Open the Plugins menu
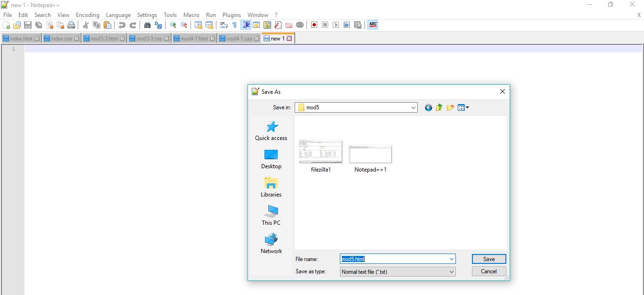The height and width of the screenshot is (295, 644). point(231,15)
